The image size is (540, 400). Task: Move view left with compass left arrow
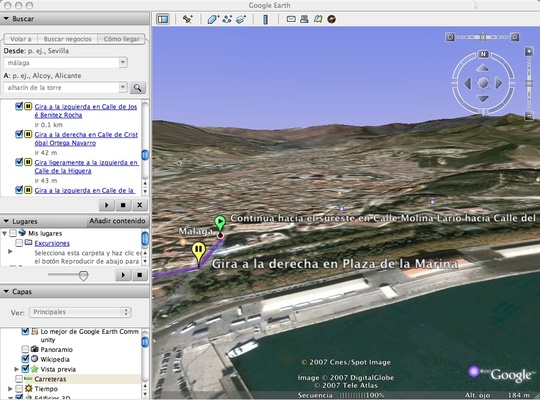point(467,83)
